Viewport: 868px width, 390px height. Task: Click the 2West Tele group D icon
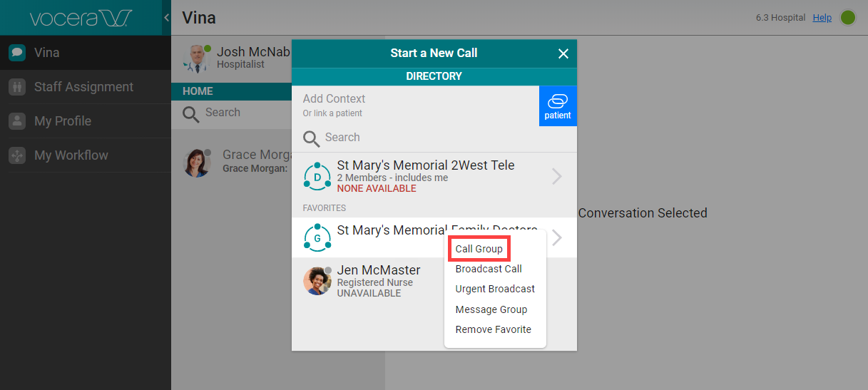pos(317,176)
